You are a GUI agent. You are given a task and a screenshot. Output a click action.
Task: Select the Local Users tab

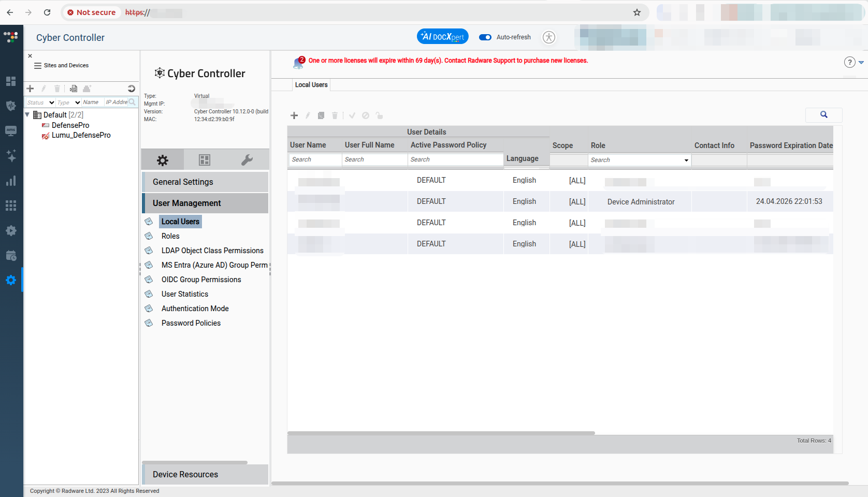[x=311, y=85]
